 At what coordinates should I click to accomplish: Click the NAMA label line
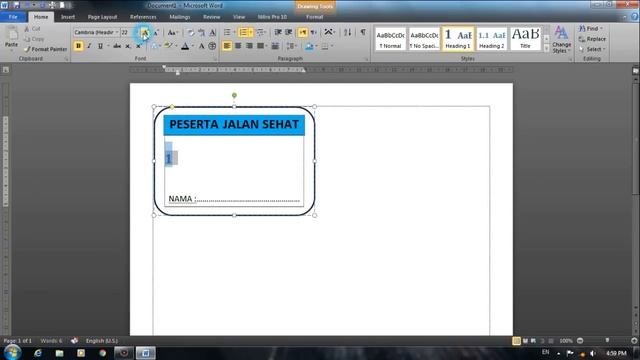(x=234, y=199)
